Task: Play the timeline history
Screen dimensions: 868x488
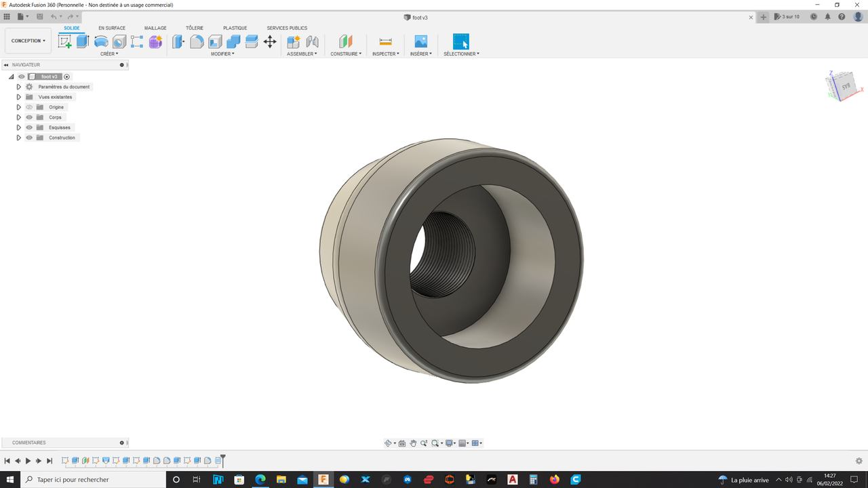Action: coord(28,461)
